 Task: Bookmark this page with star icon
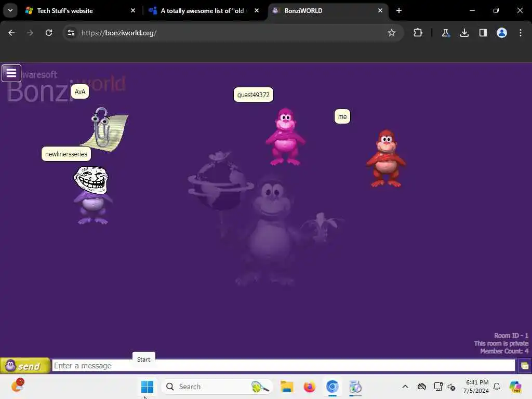[x=392, y=33]
